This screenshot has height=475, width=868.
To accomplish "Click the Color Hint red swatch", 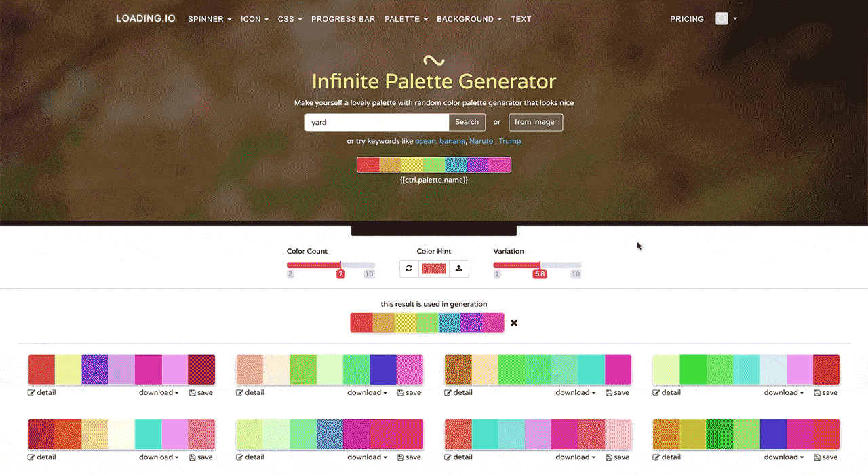I will click(x=434, y=268).
